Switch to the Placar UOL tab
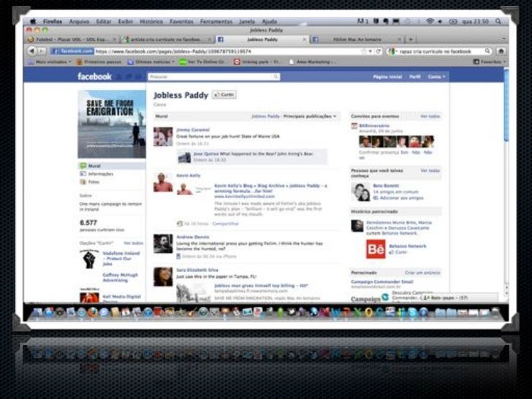532x399 pixels. [x=72, y=39]
